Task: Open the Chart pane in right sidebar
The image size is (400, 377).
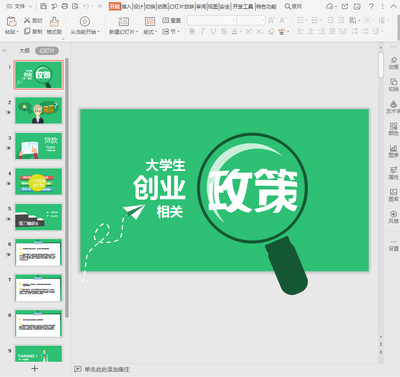Action: [x=394, y=151]
